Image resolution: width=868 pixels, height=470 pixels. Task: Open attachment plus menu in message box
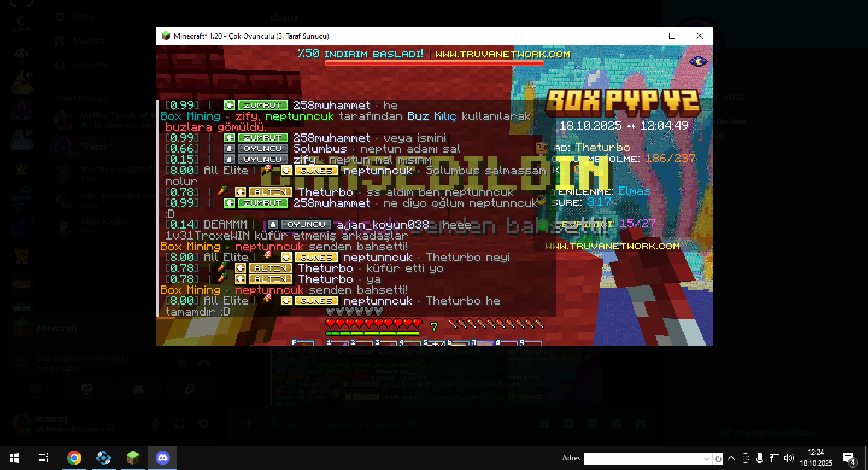point(248,424)
